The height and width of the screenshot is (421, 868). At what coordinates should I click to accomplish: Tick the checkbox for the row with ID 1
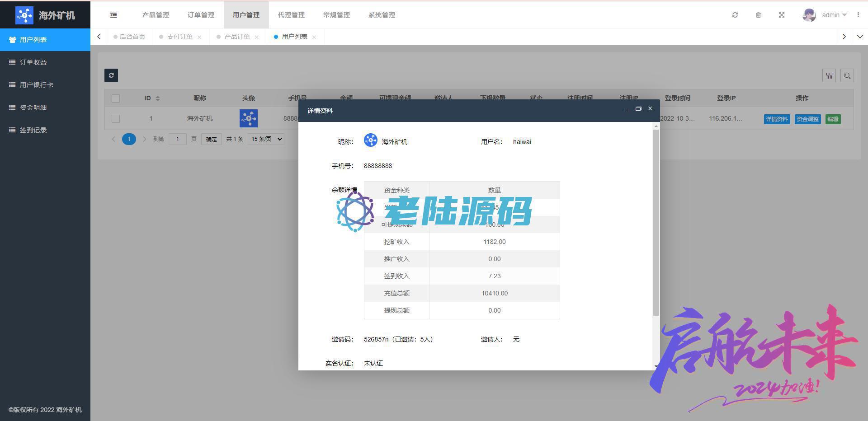coord(116,118)
